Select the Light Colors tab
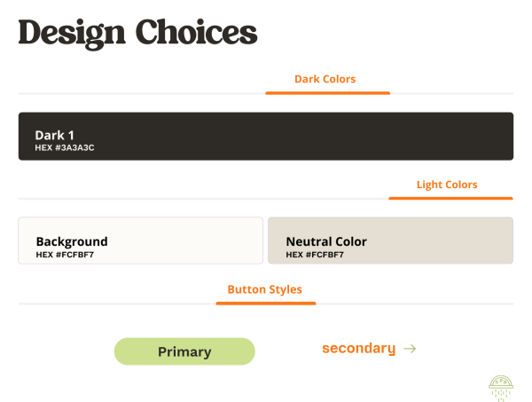532x402 pixels. (447, 185)
